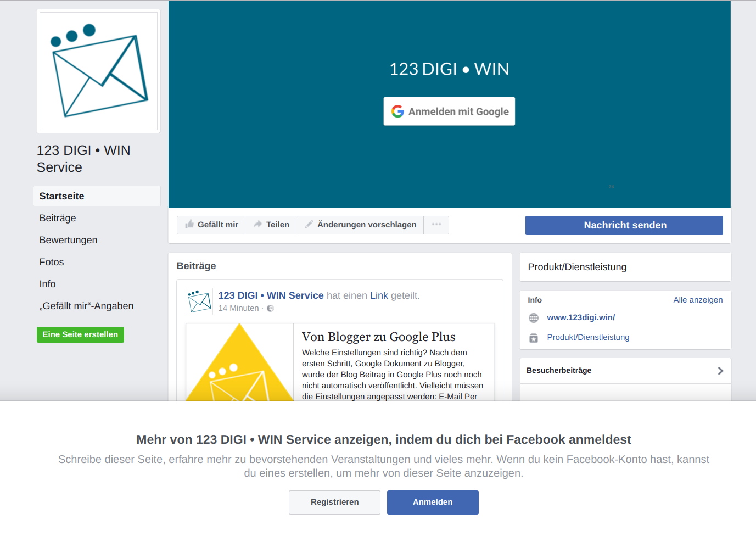Click the Beiträge section heading
This screenshot has height=536, width=756.
point(196,266)
